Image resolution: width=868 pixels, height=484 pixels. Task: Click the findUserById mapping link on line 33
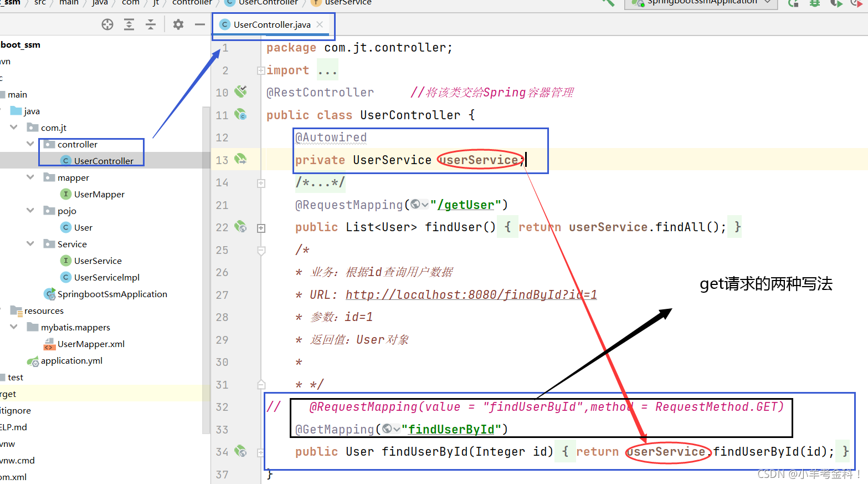[451, 429]
